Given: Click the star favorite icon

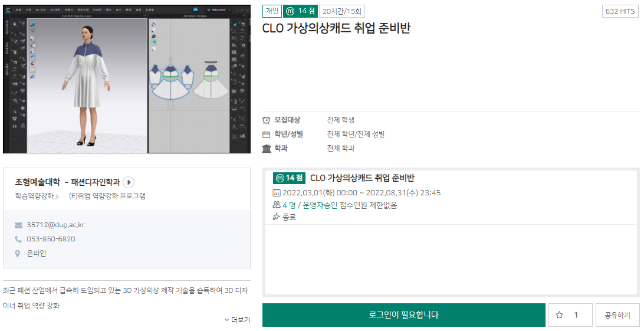Looking at the screenshot, I should pyautogui.click(x=560, y=315).
